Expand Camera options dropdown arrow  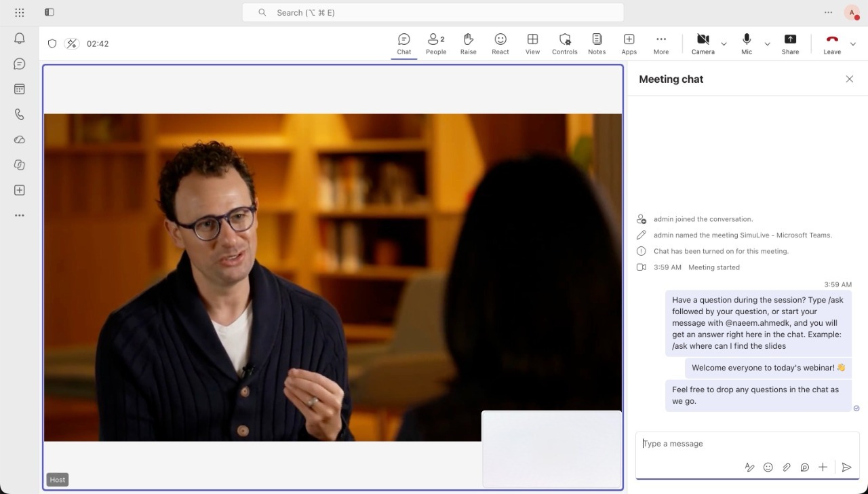[x=724, y=43]
